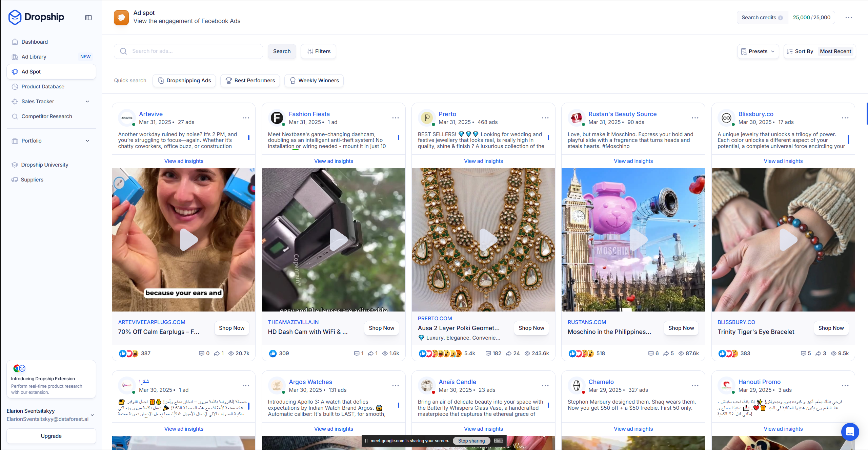Toggle the Best Performers quick filter
Image resolution: width=868 pixels, height=450 pixels.
point(250,81)
